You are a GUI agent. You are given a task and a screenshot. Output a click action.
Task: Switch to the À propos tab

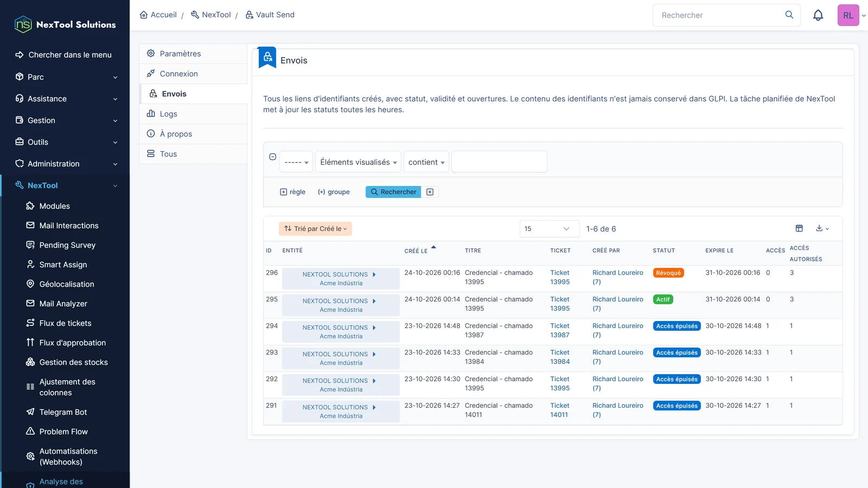coord(193,134)
